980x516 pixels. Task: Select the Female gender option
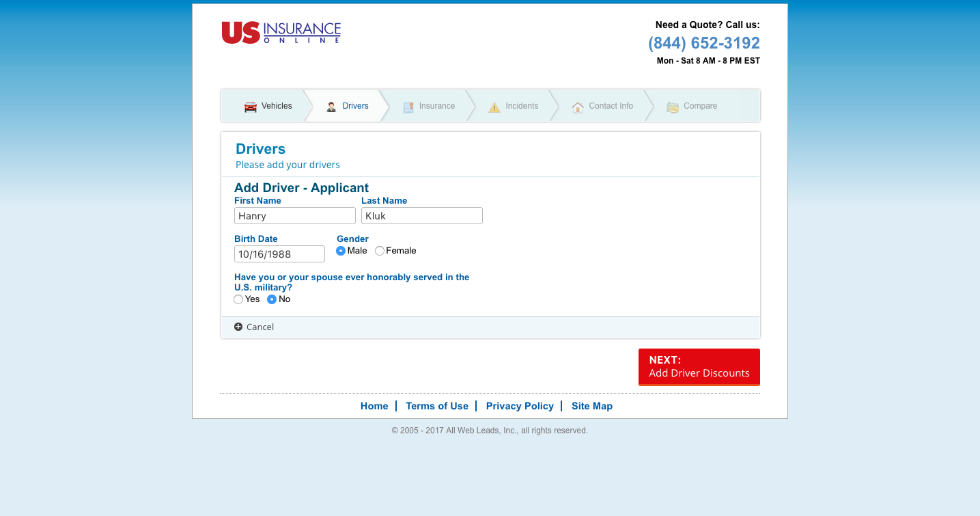point(380,251)
